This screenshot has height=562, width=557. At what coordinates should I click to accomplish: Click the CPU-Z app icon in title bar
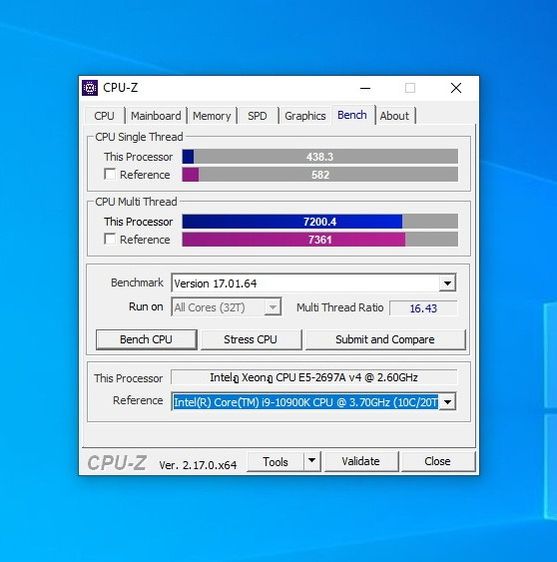90,88
